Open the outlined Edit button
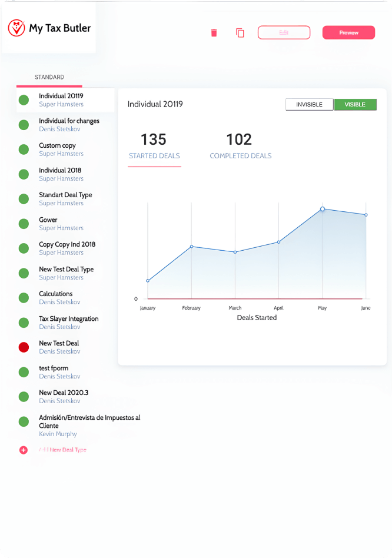 pyautogui.click(x=284, y=32)
